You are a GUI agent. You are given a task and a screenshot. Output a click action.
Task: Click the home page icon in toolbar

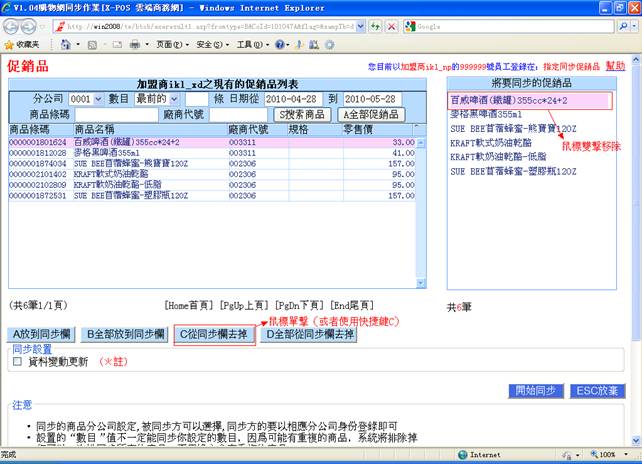(67, 45)
